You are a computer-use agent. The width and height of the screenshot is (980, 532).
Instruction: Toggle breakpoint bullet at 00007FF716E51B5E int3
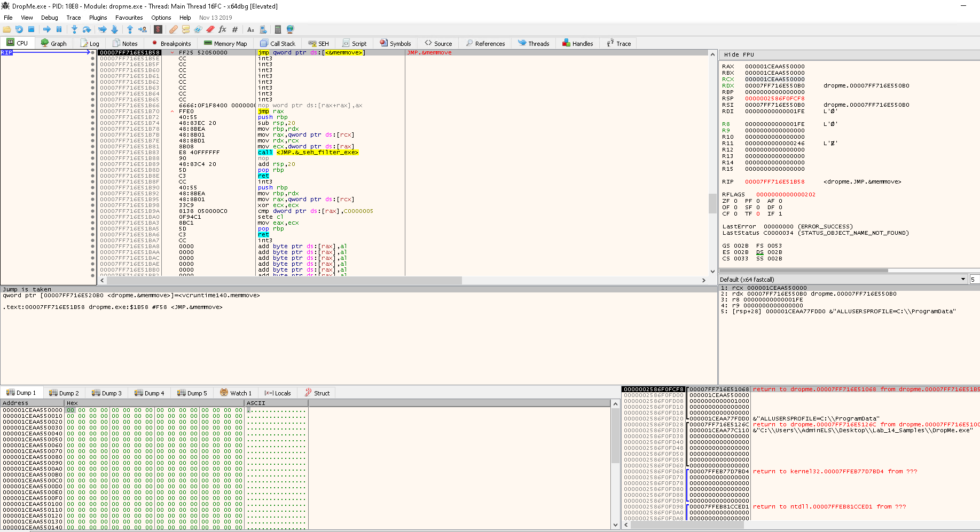(x=93, y=59)
